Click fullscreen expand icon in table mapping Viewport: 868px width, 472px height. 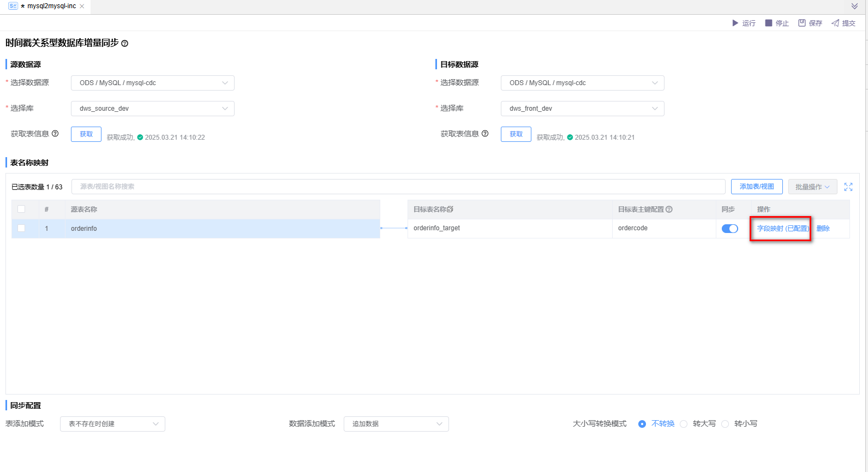tap(848, 187)
